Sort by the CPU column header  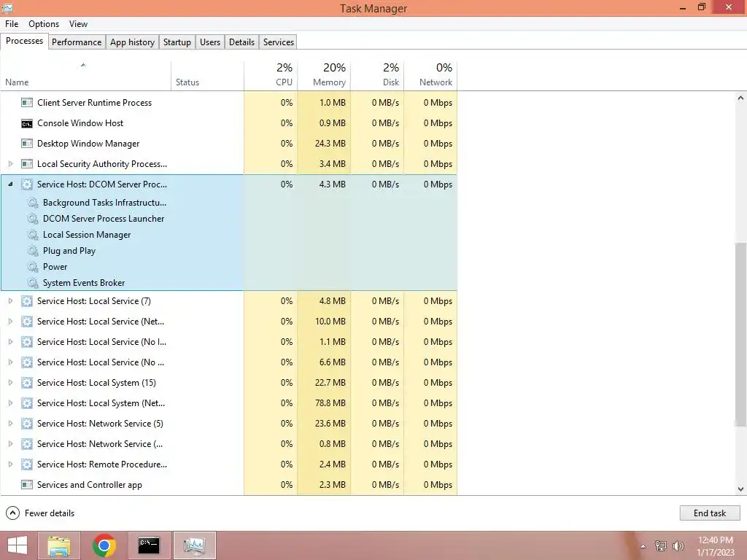coord(271,76)
